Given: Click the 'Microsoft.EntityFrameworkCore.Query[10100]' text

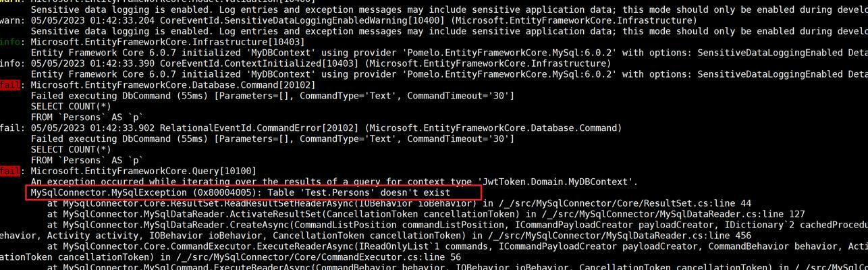Looking at the screenshot, I should 144,171.
